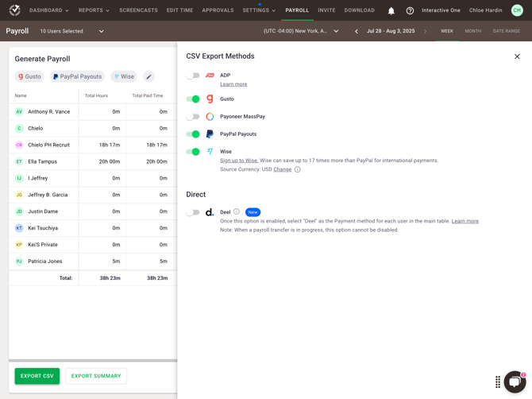The height and width of the screenshot is (399, 532).
Task: Click the CH user avatar
Action: coord(517,10)
